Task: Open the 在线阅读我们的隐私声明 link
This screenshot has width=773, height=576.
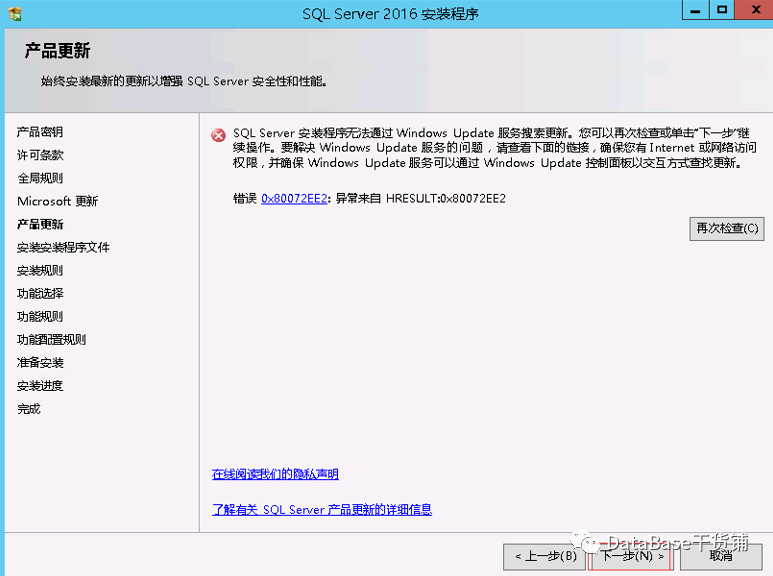Action: [x=275, y=474]
